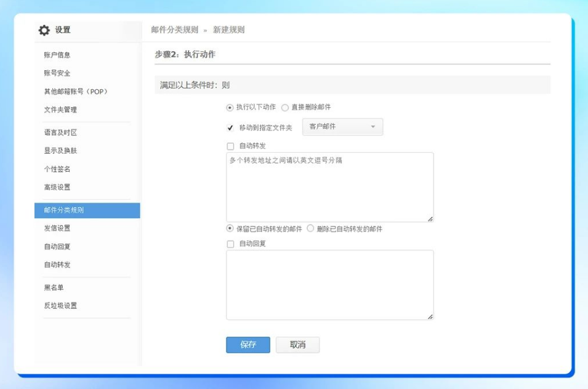588x389 pixels.
Task: Select 保留已自动转发的邮件 option
Action: [228, 229]
